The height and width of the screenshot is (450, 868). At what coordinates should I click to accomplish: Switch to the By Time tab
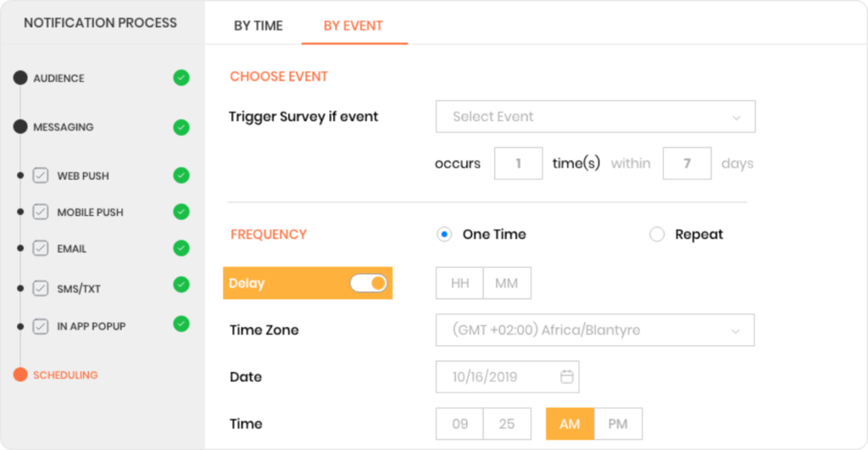click(258, 26)
